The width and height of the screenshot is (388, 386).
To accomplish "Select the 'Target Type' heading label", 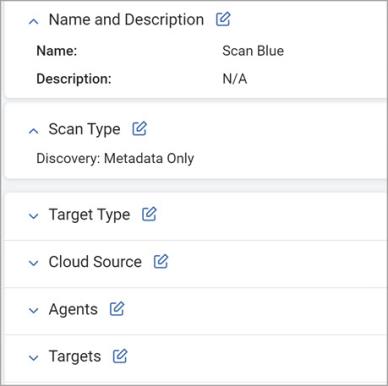I will (x=89, y=215).
